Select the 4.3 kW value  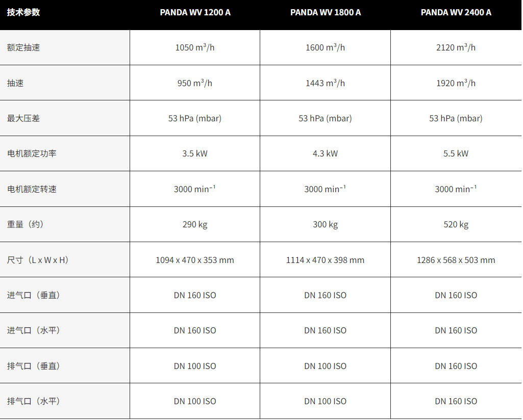[x=326, y=153]
